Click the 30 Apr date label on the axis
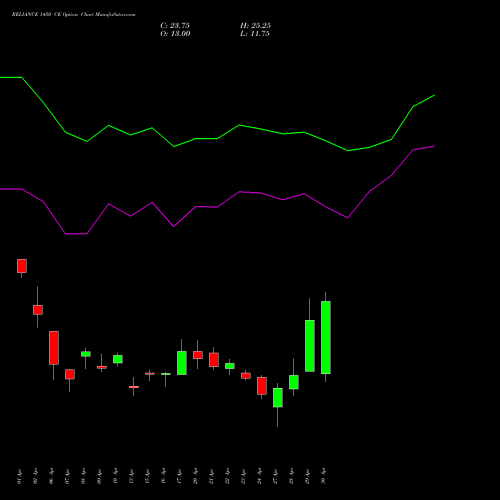Viewport: 500px width, 500px height. point(323,476)
